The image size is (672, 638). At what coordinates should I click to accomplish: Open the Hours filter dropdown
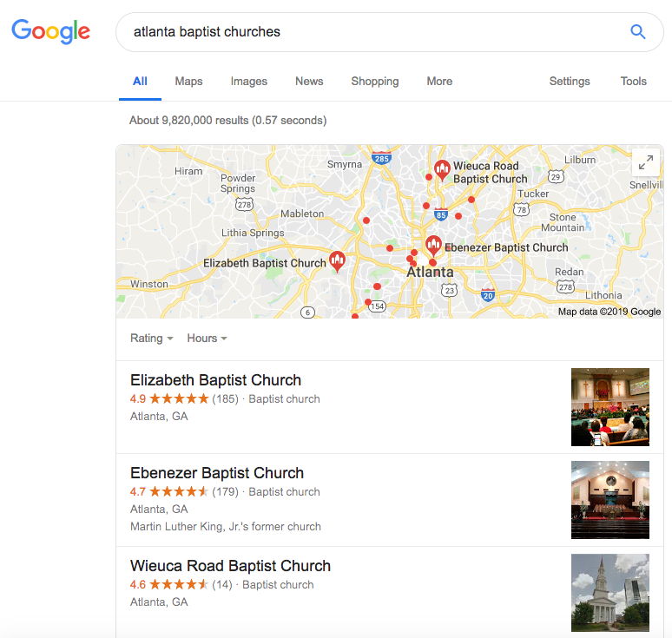pyautogui.click(x=207, y=339)
